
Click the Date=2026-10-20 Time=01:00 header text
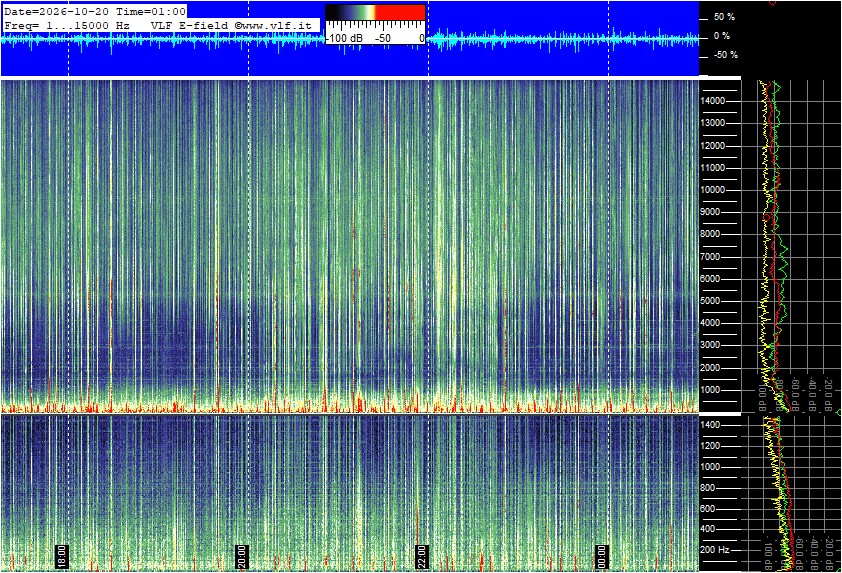[95, 11]
